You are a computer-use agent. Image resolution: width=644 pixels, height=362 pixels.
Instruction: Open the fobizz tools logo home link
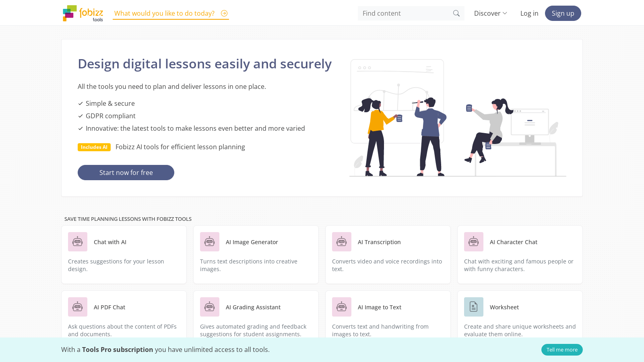(83, 13)
